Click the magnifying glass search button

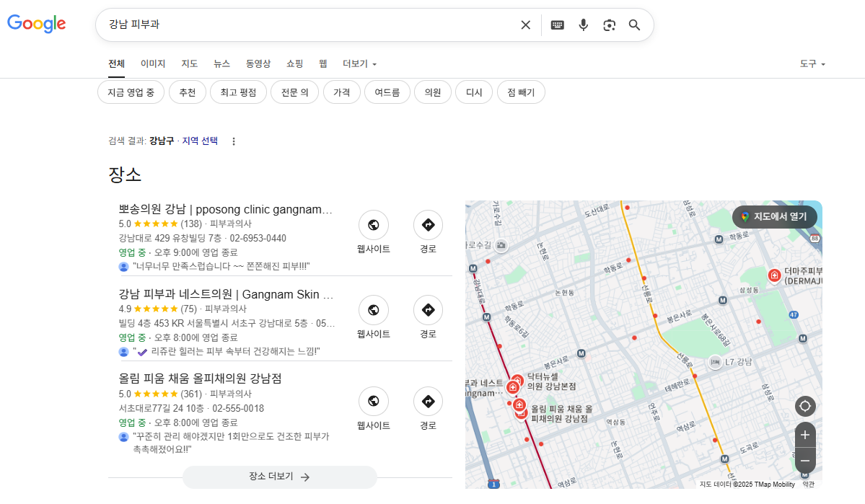click(x=634, y=25)
